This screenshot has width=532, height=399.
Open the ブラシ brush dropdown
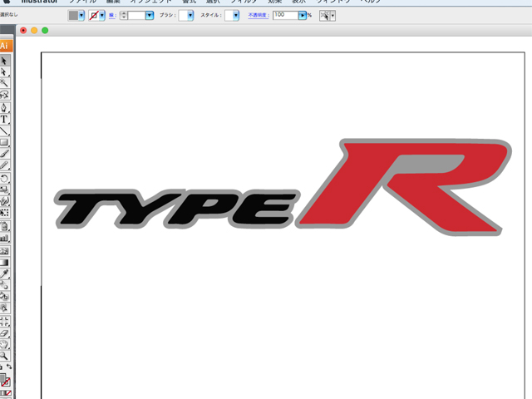(x=190, y=16)
